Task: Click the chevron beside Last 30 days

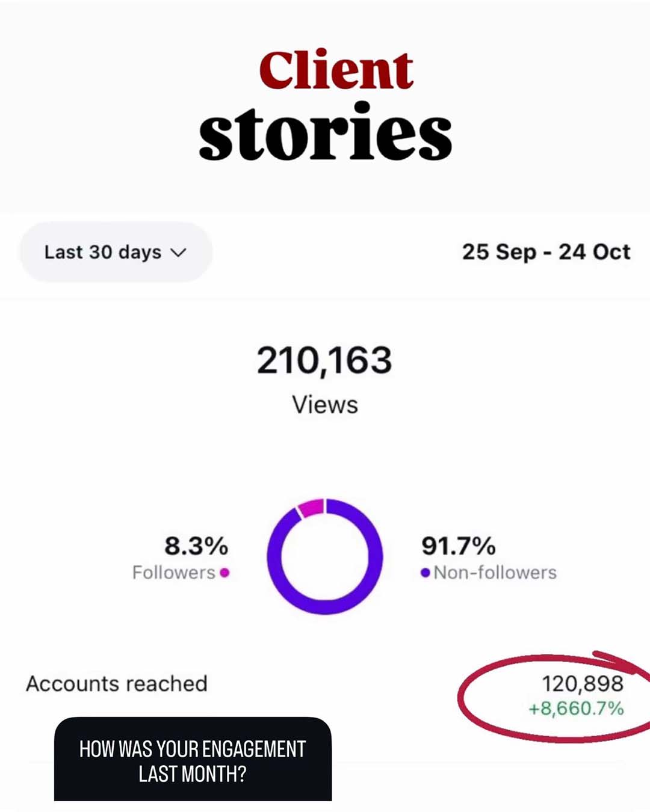Action: point(179,253)
